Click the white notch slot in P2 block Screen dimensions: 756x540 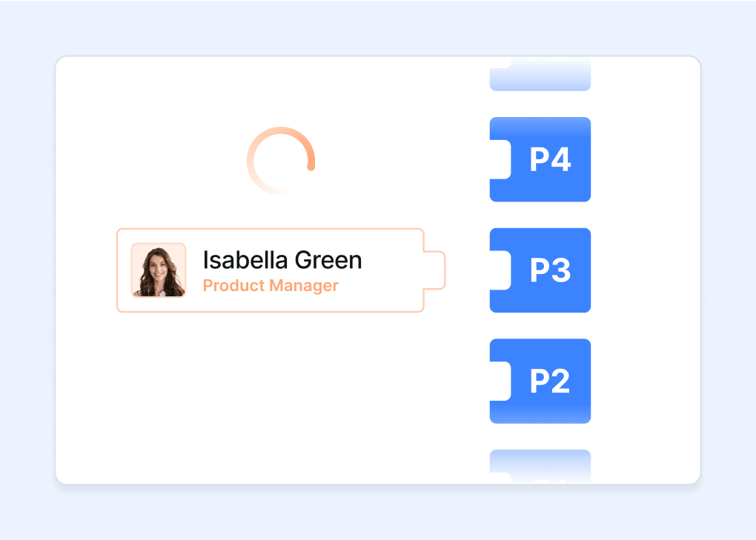pos(500,381)
